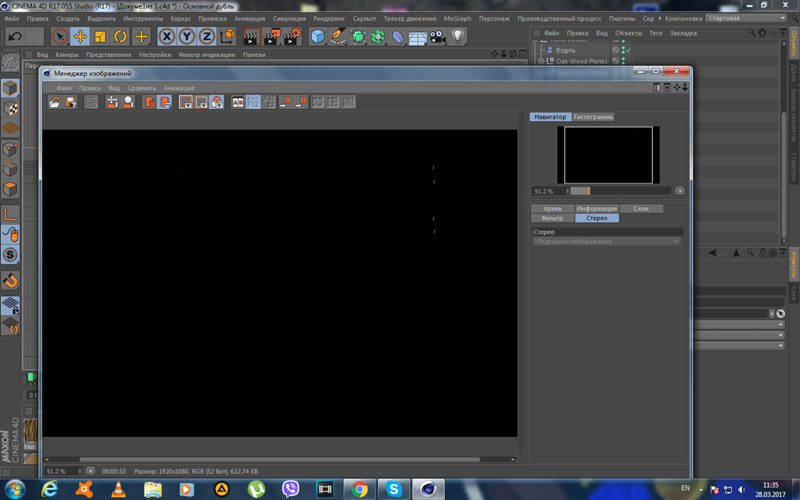Open the render settings clapperboard icon
This screenshot has height=500, width=800.
292,37
